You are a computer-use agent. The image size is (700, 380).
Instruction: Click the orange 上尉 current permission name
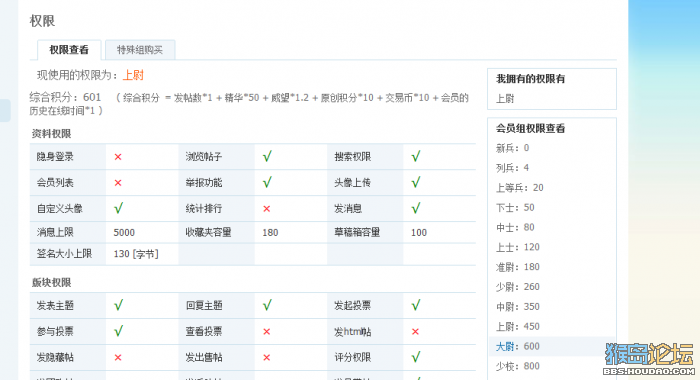pos(133,75)
